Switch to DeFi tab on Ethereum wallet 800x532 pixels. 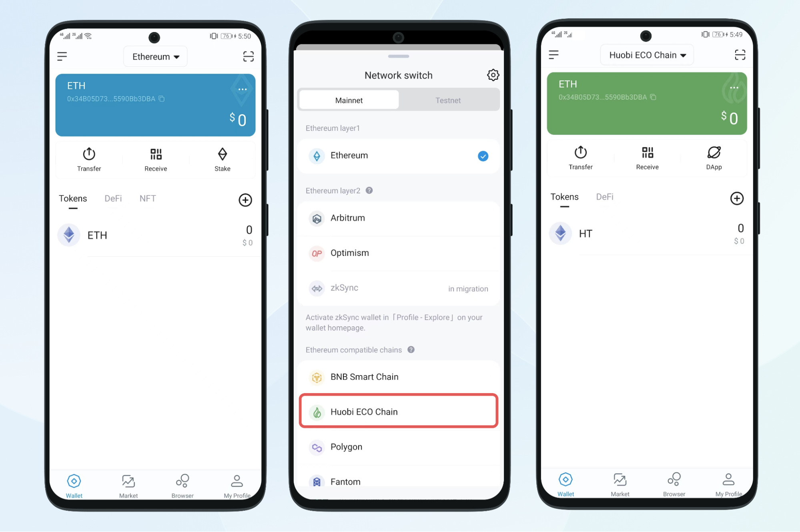[113, 199]
